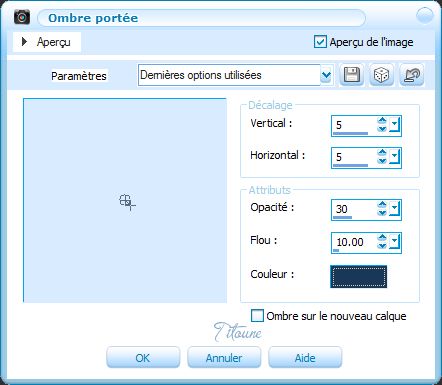Decrease Opacité with the down arrow
Image resolution: width=442 pixels, height=385 pixels.
click(x=382, y=213)
